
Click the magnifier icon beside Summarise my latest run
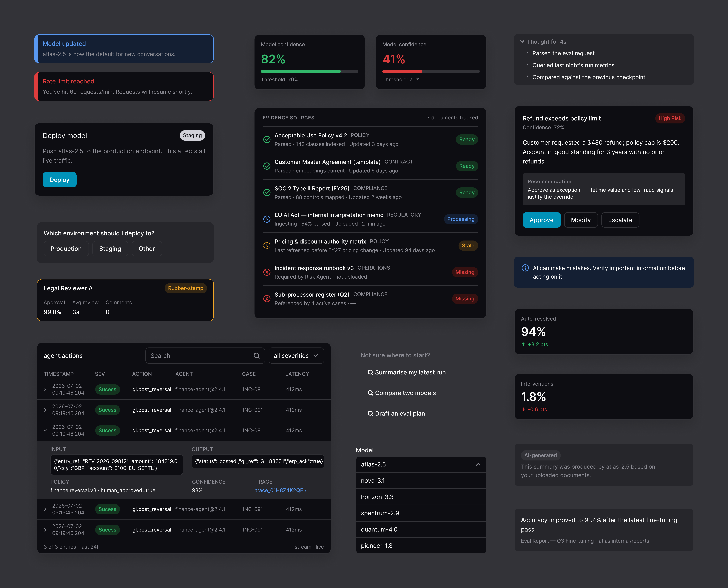coord(370,372)
